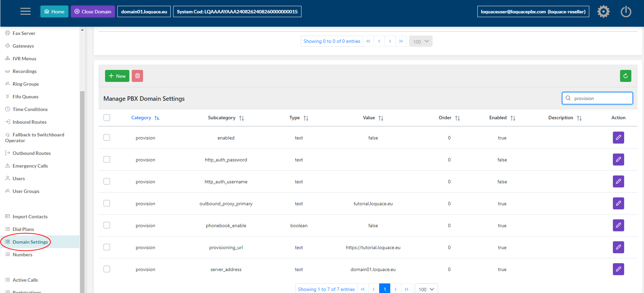Edit the http_auth_password row
Screen dimensions: 644x293
(x=618, y=159)
